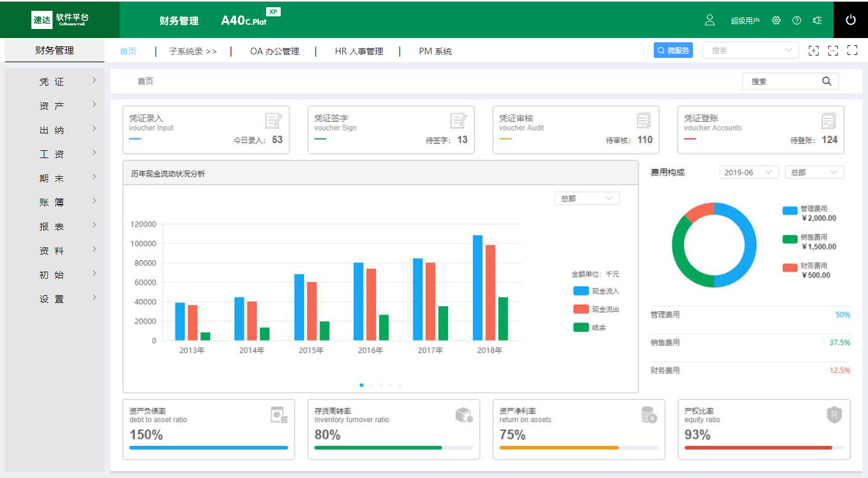Expand the 凭证 sidebar menu

point(54,81)
